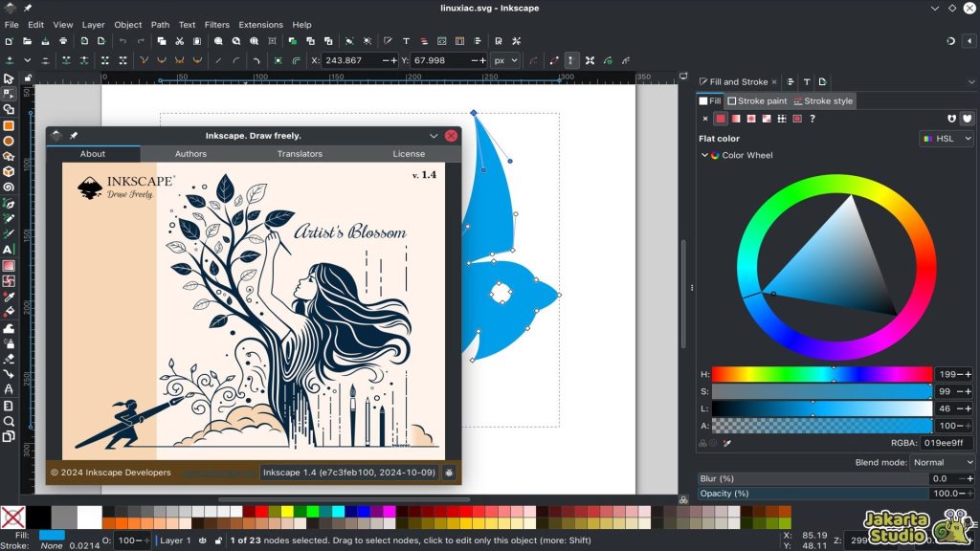Open the Blend mode Normal dropdown
This screenshot has width=980, height=551.
[x=942, y=462]
